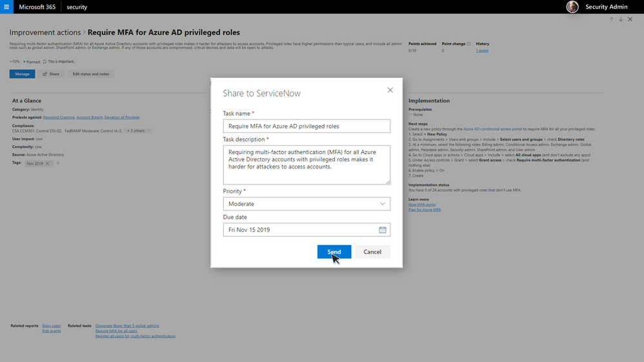The width and height of the screenshot is (644, 362).
Task: Open the Security Admin profile picture
Action: (572, 6)
